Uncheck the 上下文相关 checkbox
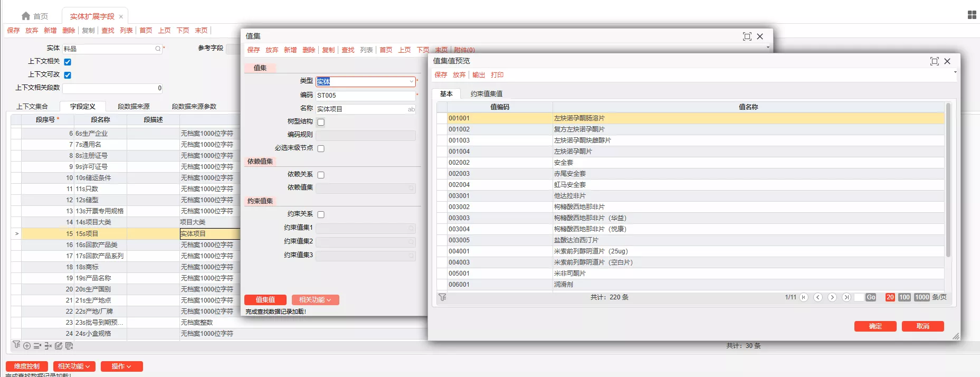Viewport: 980px width, 377px height. point(68,62)
